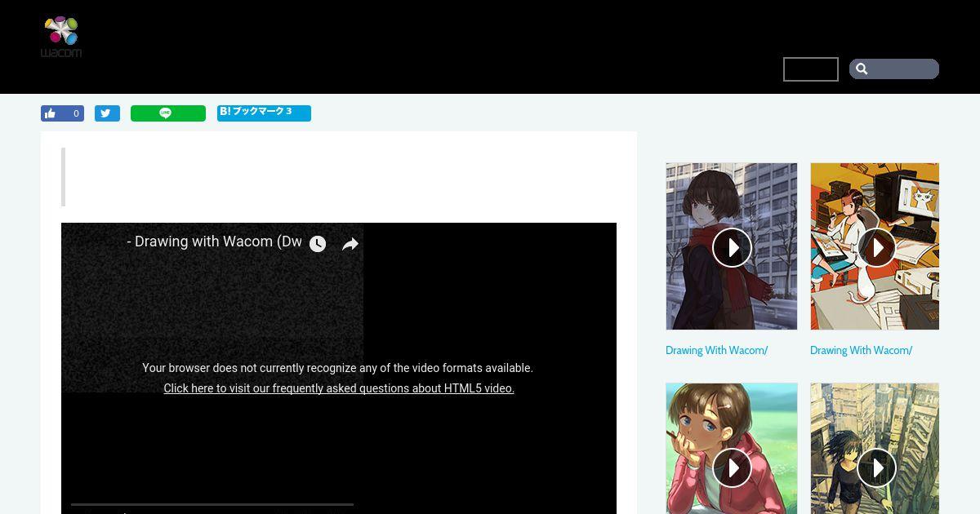Open the 'Drawing With Wacom/' link under the desk artwork
This screenshot has height=514, width=980.
point(862,350)
